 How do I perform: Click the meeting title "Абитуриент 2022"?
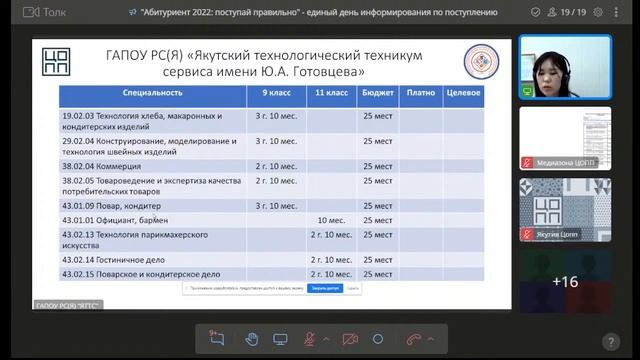click(319, 12)
